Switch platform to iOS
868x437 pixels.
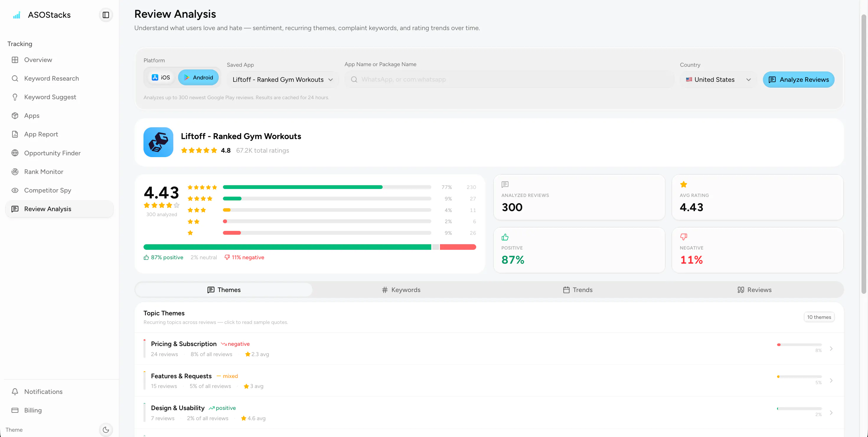click(x=161, y=77)
